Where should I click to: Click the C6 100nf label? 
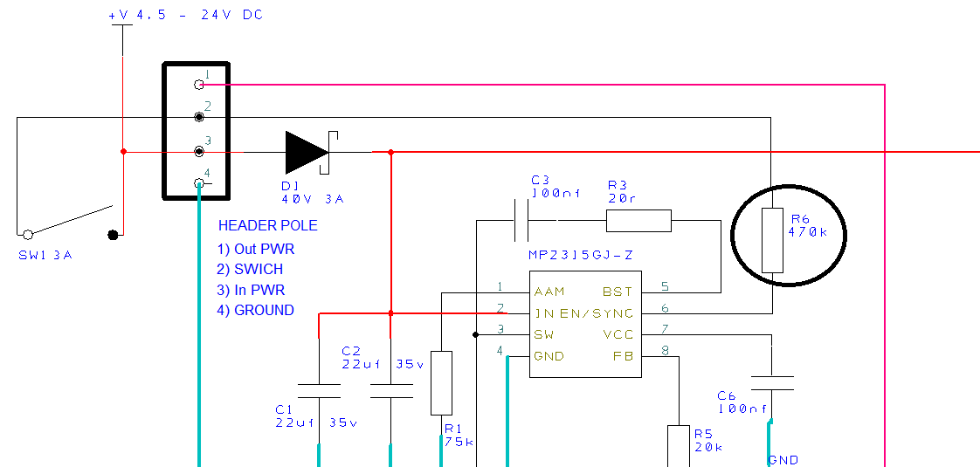(x=743, y=402)
